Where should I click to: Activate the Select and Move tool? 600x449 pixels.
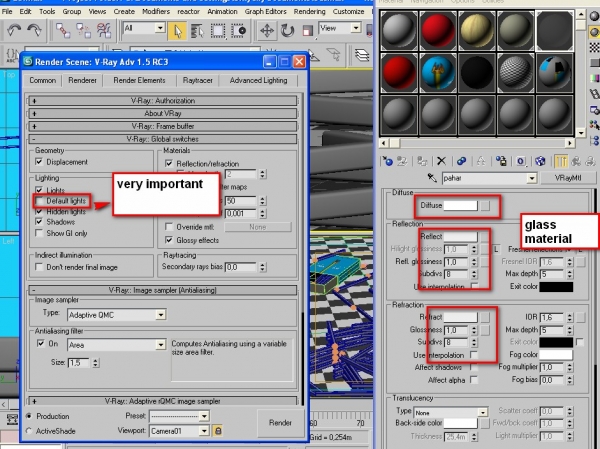tap(267, 31)
